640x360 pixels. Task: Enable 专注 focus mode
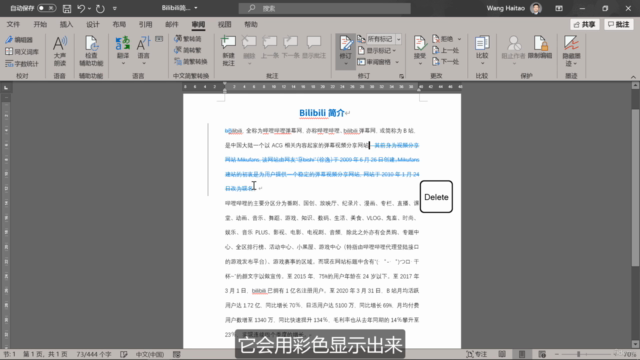click(x=477, y=354)
